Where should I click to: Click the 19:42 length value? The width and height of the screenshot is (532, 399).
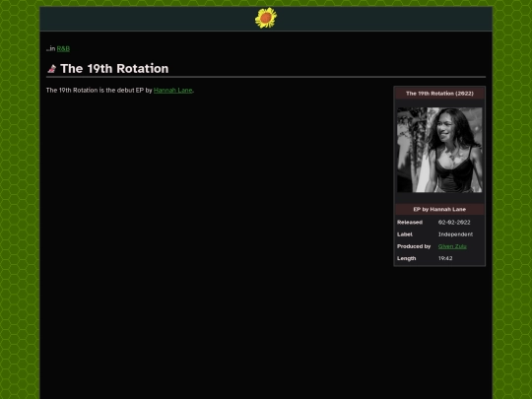click(x=445, y=258)
